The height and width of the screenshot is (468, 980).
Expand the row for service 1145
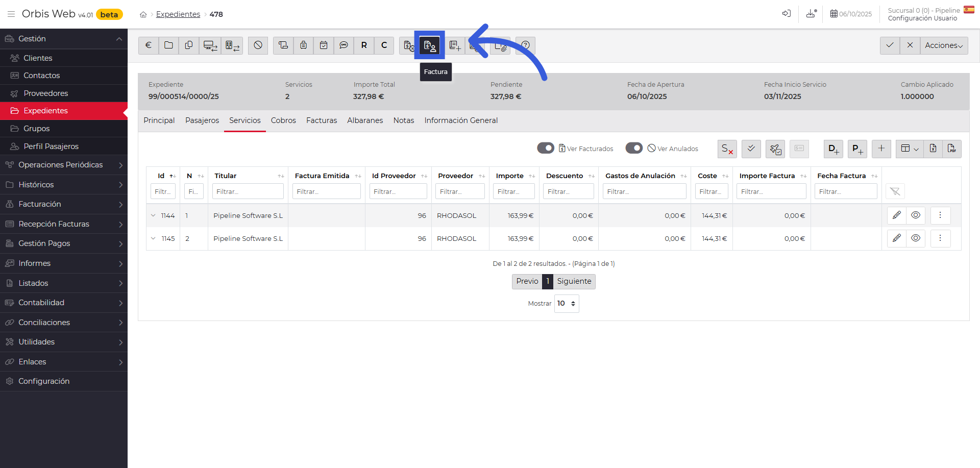(153, 238)
